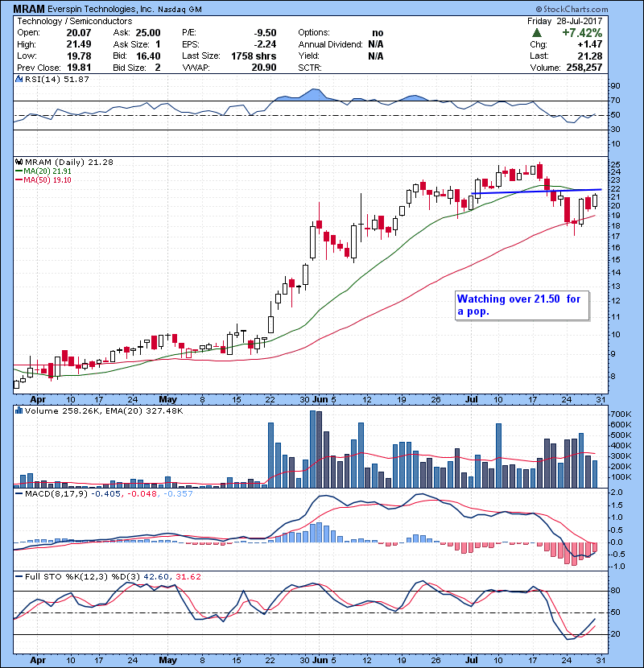The width and height of the screenshot is (644, 668).
Task: Click the 90 label on RSI axis
Action: coord(616,86)
